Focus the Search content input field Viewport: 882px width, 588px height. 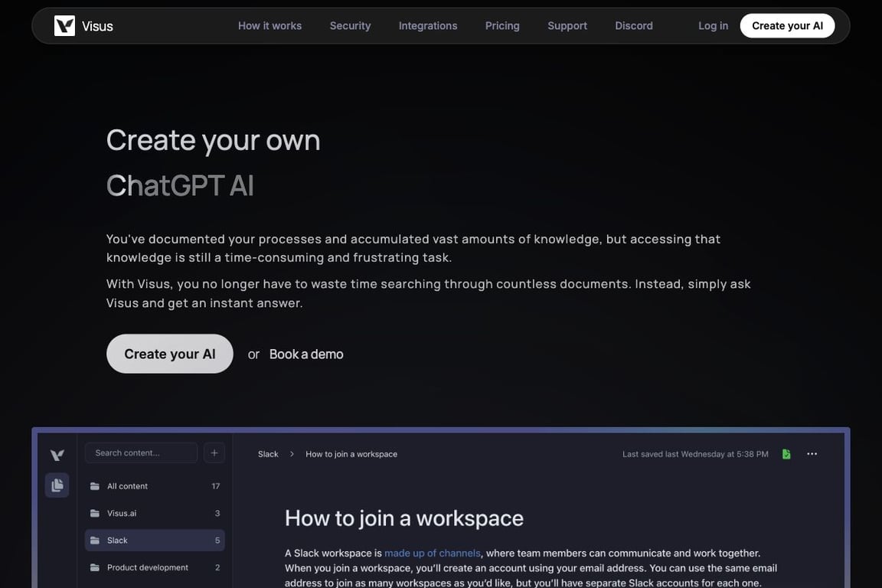pyautogui.click(x=141, y=453)
